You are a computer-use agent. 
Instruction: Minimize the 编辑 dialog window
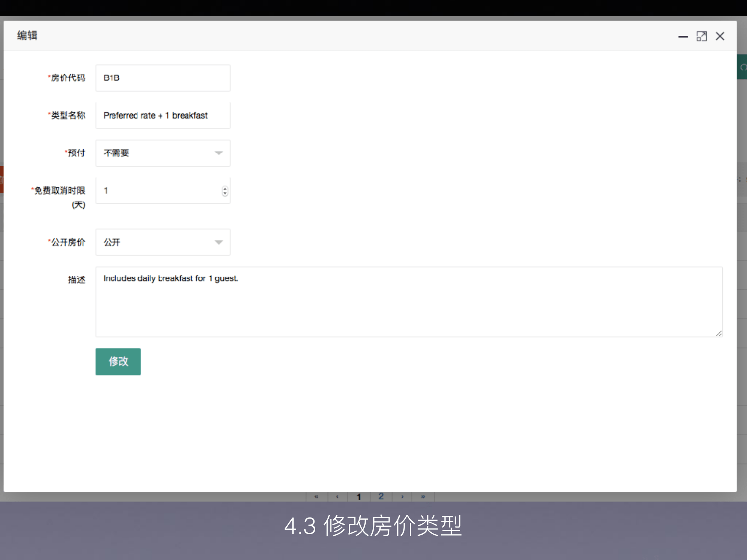point(683,37)
